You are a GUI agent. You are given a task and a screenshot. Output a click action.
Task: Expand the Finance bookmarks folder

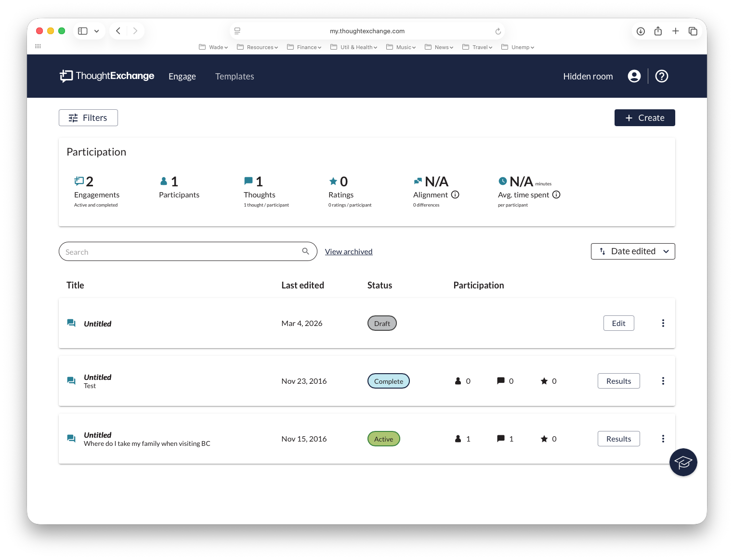304,47
